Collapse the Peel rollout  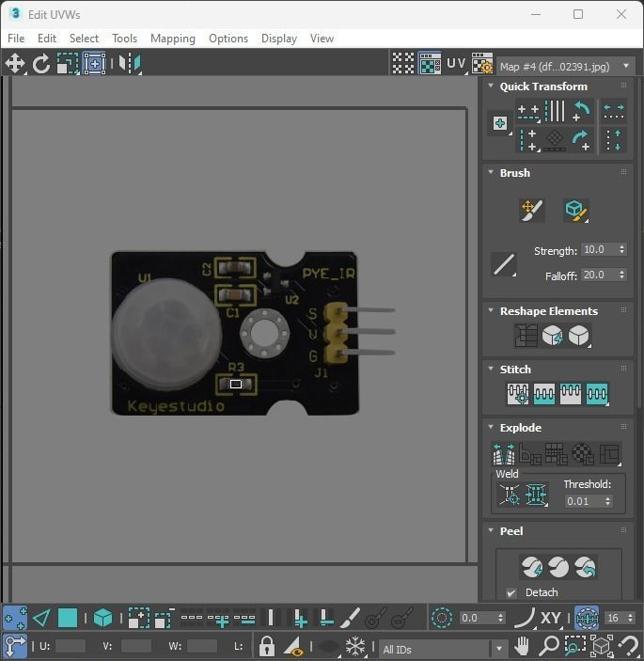click(491, 530)
